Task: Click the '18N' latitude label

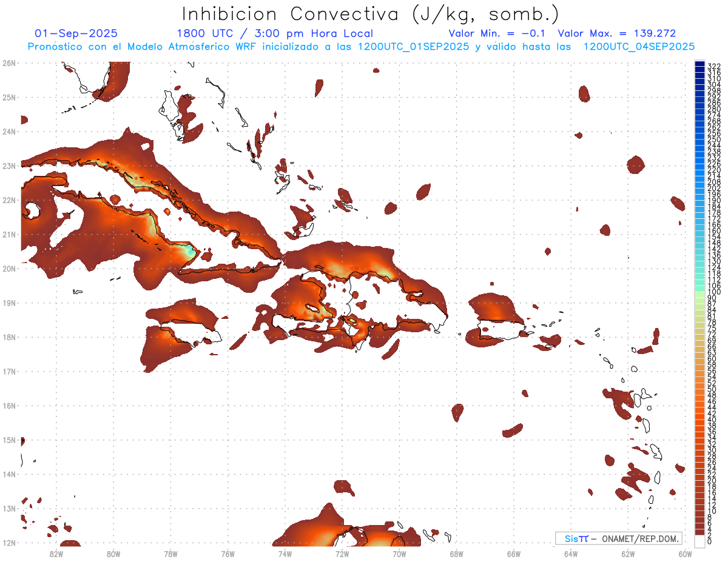Action: pyautogui.click(x=8, y=337)
